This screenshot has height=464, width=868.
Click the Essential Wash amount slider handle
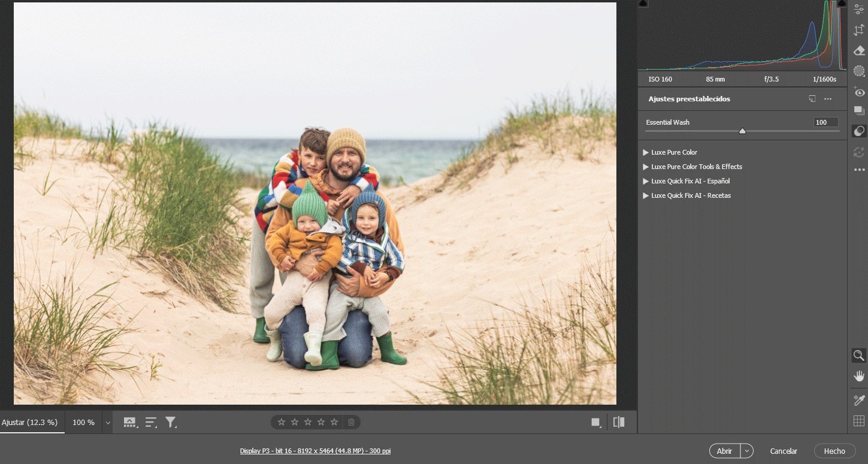pos(742,131)
